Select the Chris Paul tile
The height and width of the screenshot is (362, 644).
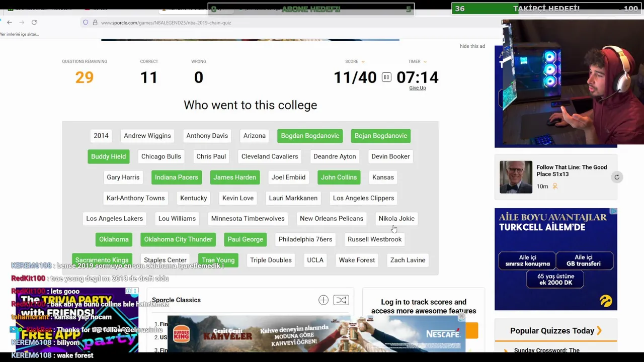tap(211, 156)
